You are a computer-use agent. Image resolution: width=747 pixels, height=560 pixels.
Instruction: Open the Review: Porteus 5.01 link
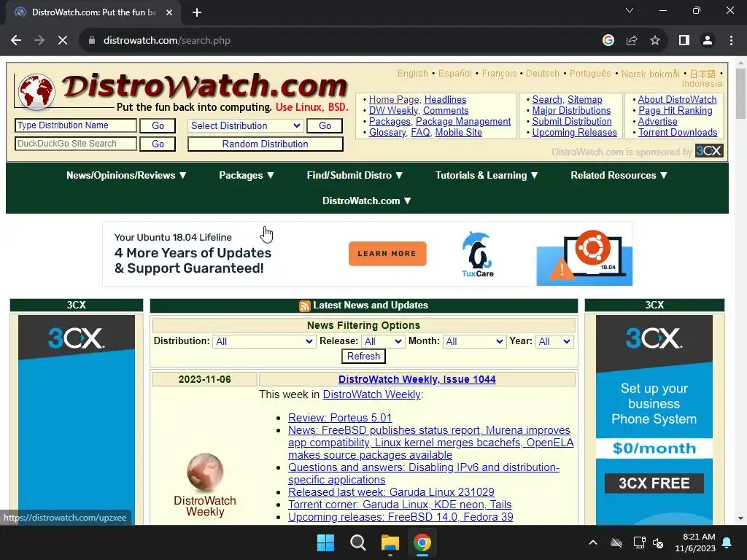point(340,418)
